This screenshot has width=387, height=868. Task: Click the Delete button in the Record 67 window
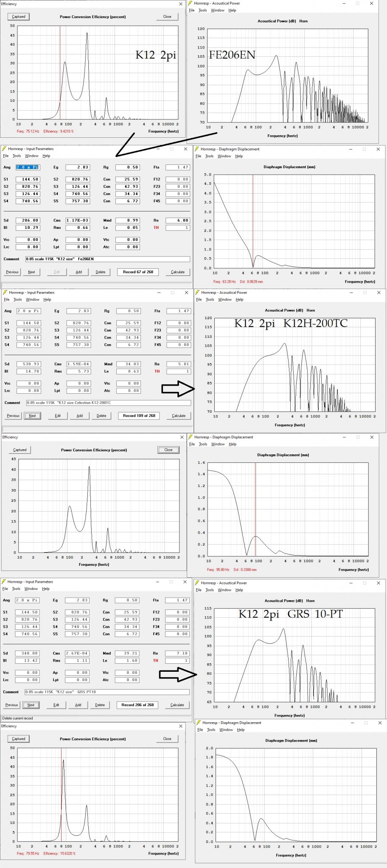click(101, 272)
